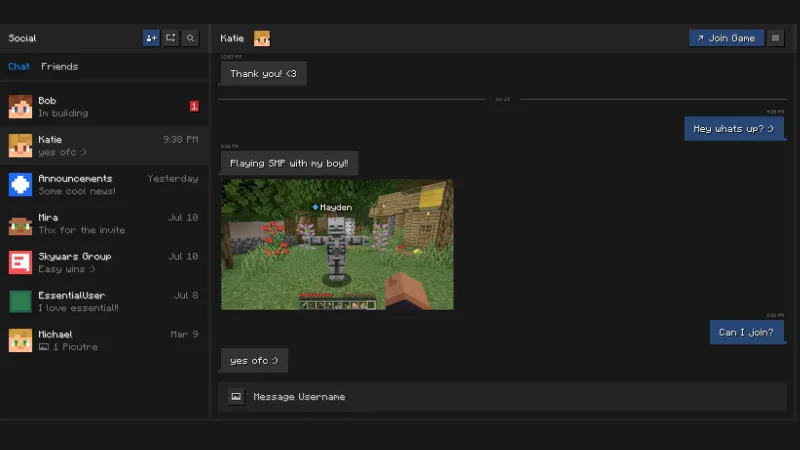Viewport: 800px width, 450px height.
Task: Click the '9:38 PM' timestamp on Katie
Action: (181, 139)
